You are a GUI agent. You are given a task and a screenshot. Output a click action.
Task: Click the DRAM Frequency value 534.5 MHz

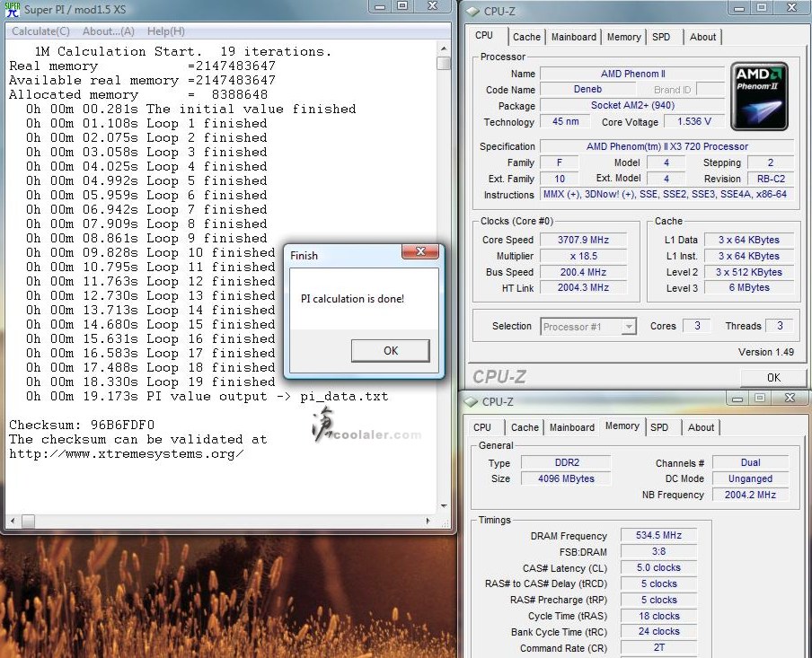[658, 535]
